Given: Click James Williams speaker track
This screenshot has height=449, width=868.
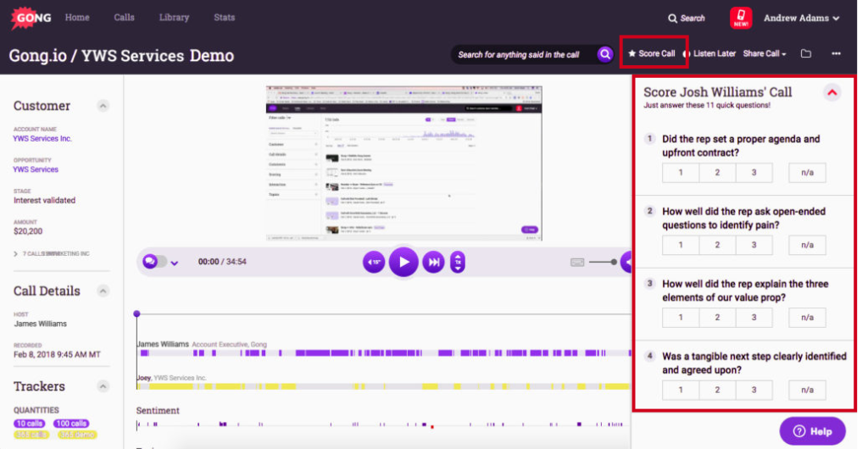Looking at the screenshot, I should (384, 352).
